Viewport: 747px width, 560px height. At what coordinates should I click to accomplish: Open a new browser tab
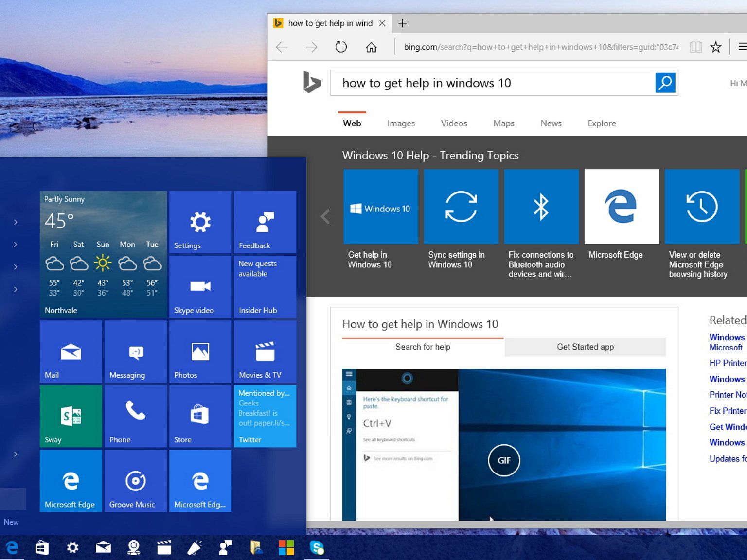point(403,23)
